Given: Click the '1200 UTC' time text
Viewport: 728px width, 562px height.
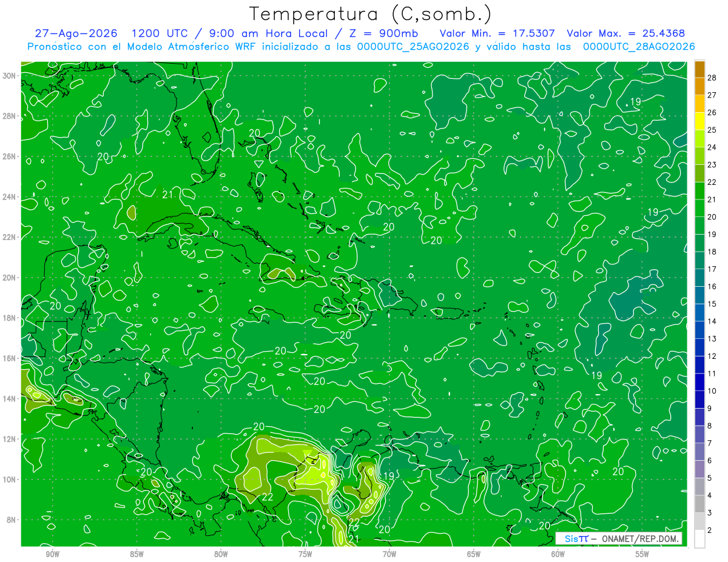Looking at the screenshot, I should (x=160, y=33).
